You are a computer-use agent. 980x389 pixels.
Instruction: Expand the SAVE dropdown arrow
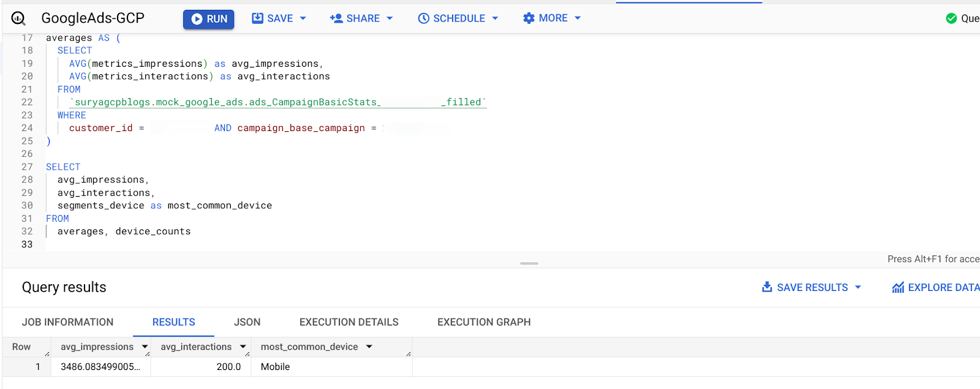click(303, 18)
